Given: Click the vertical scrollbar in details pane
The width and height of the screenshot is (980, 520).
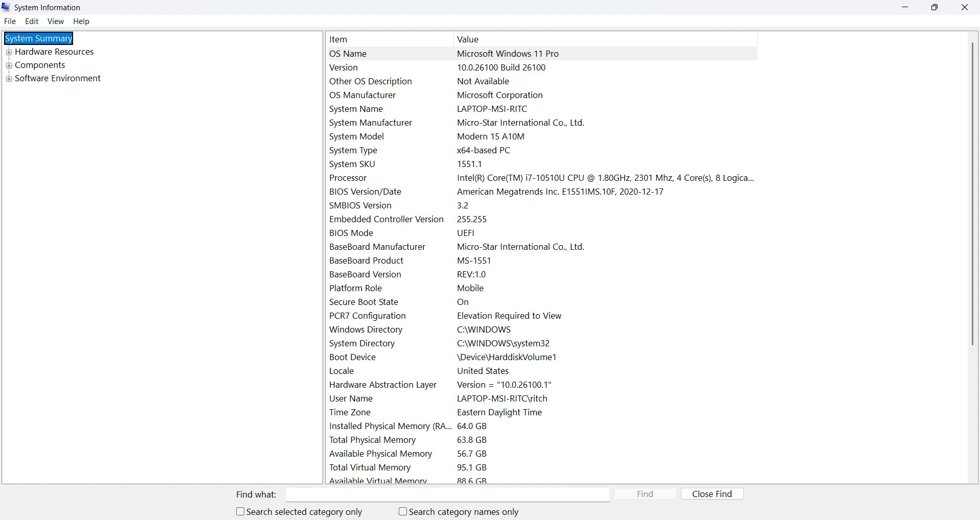Looking at the screenshot, I should [972, 194].
